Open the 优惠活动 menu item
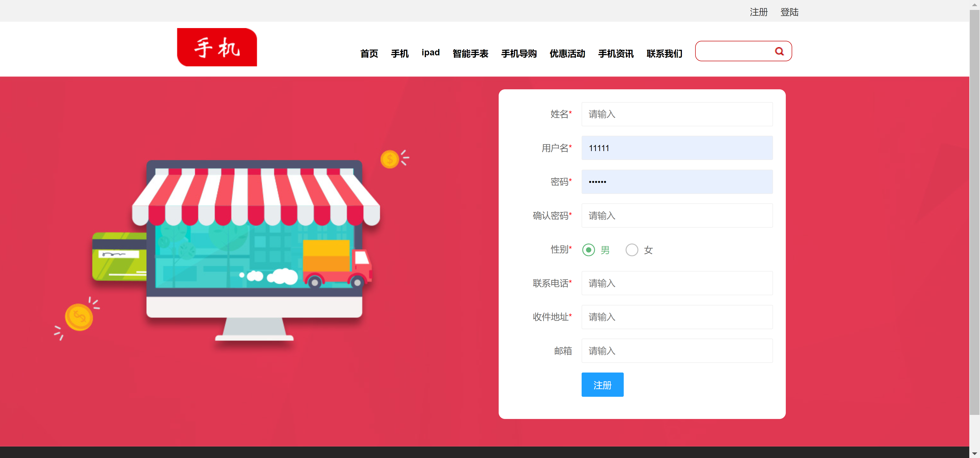Viewport: 980px width, 458px height. point(567,53)
